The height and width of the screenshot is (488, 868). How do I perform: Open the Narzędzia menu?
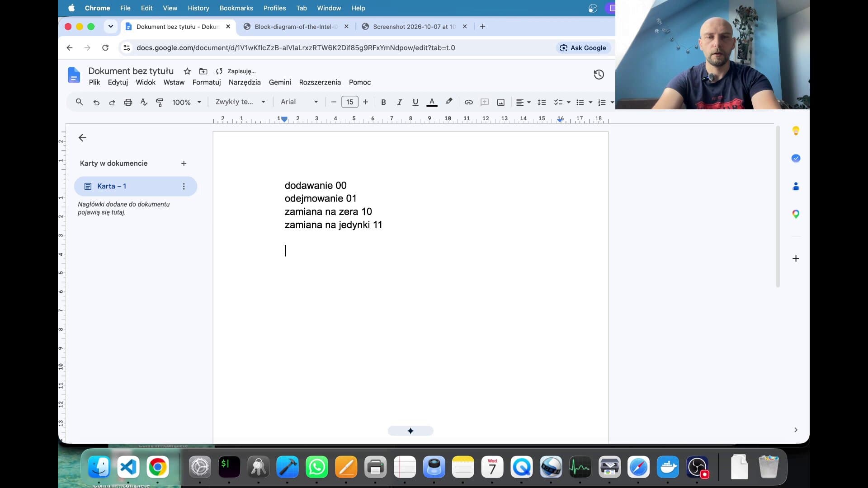pos(245,82)
